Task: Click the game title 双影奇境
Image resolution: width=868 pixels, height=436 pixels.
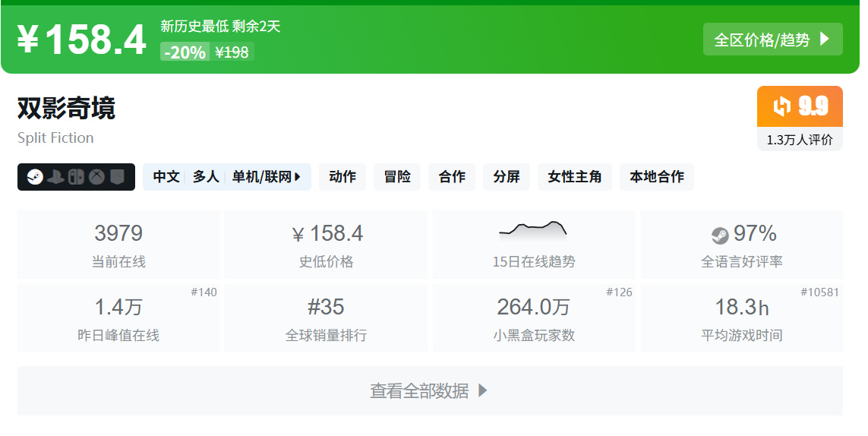Action: tap(66, 108)
